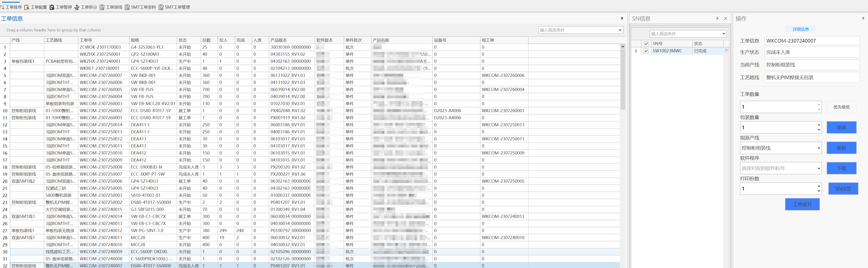Click the 工单派线 dispatch icon
This screenshot has height=268, width=868.
(102, 7)
